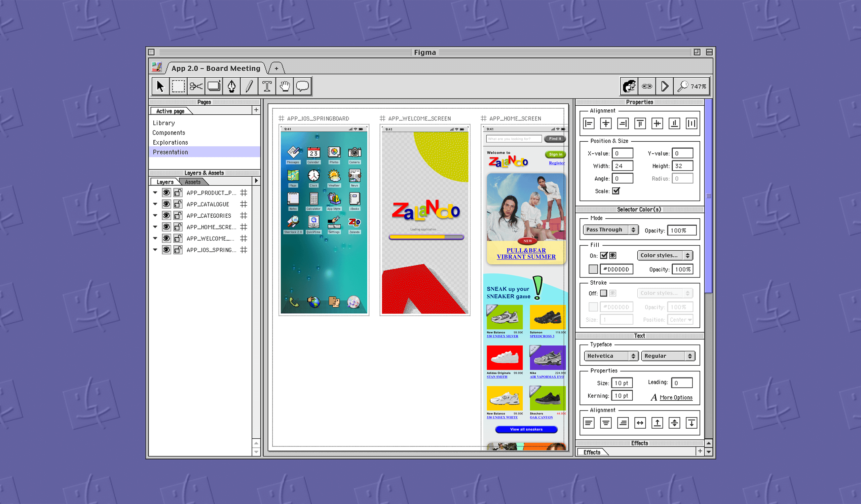
Task: Click the View all sneakers button
Action: pyautogui.click(x=526, y=430)
